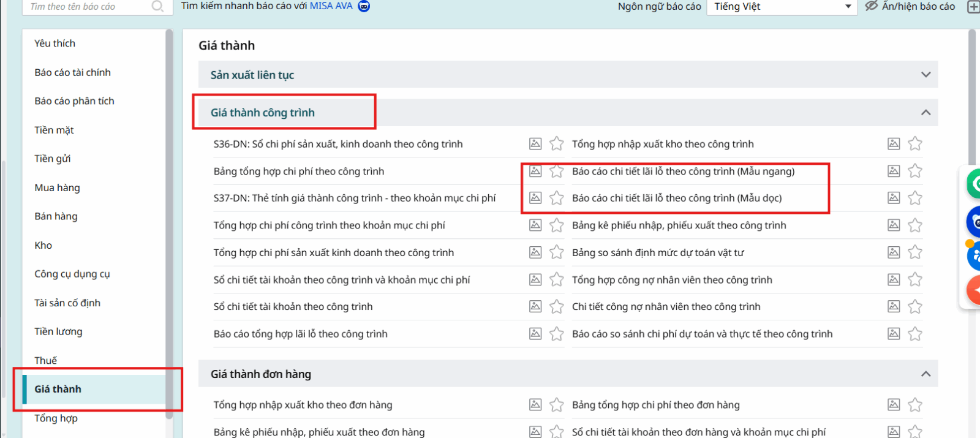
Task: Open preview icon for Tổng hợp công nợ nhân viên theo công trình
Action: pos(894,279)
